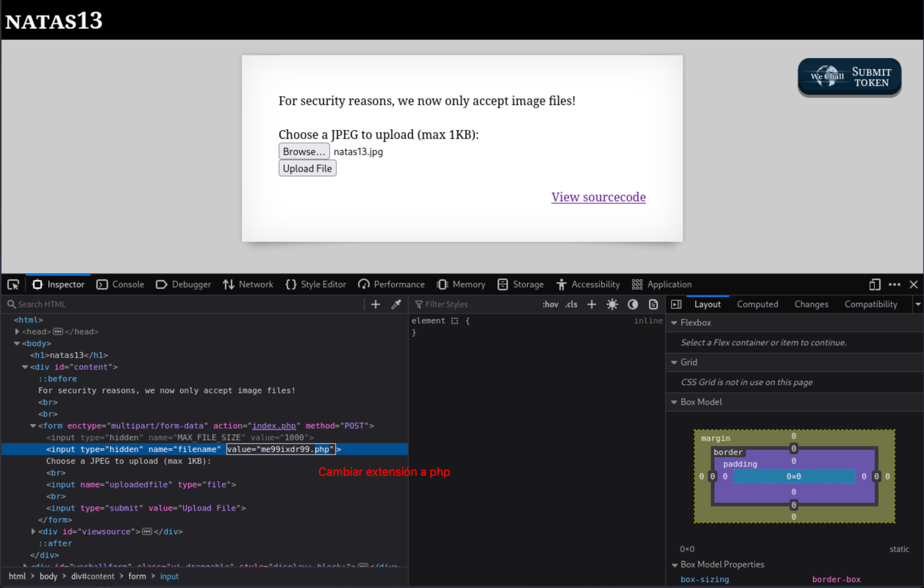Toggle dark color scheme simulation
The height and width of the screenshot is (588, 924).
coord(633,304)
